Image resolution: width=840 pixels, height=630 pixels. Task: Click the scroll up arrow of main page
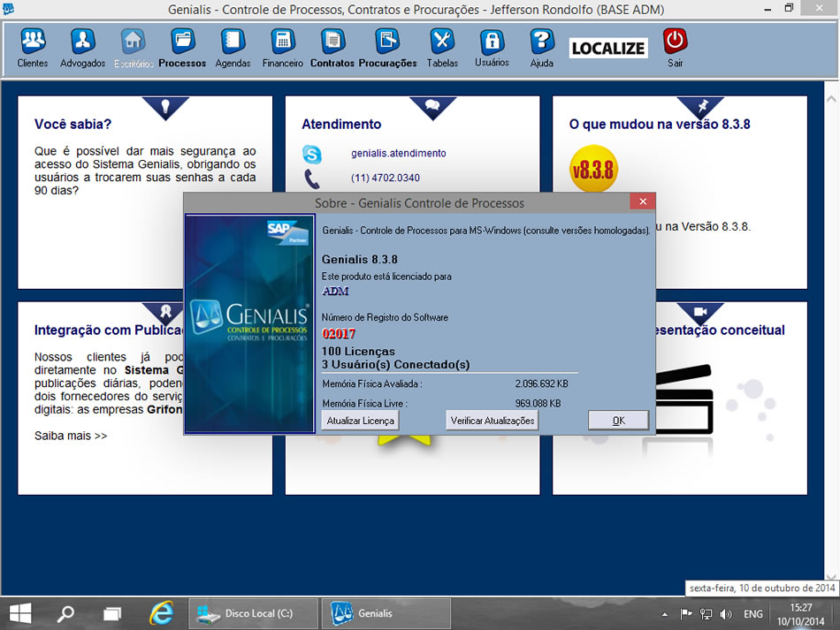(x=831, y=98)
